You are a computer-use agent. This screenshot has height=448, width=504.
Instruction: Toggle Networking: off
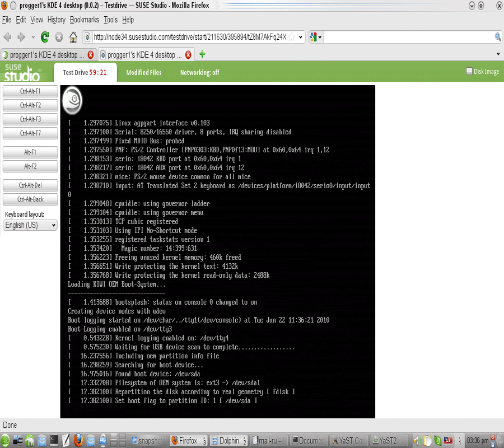[199, 73]
